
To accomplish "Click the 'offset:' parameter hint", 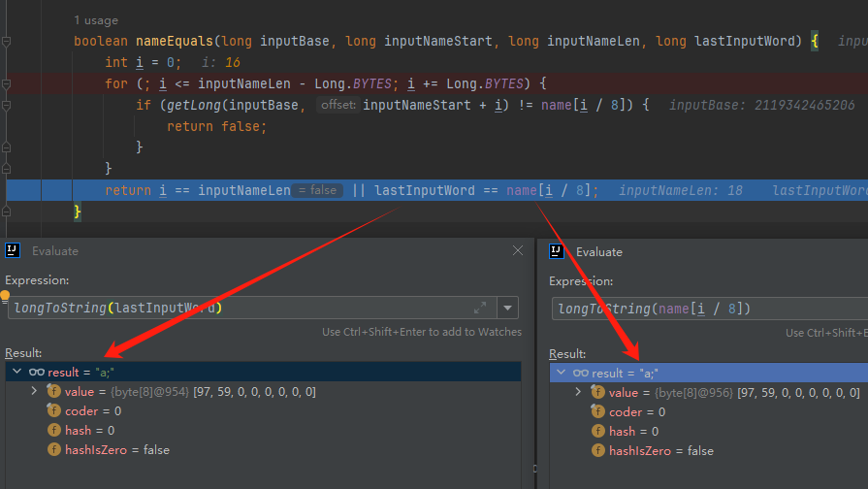I will coord(338,105).
